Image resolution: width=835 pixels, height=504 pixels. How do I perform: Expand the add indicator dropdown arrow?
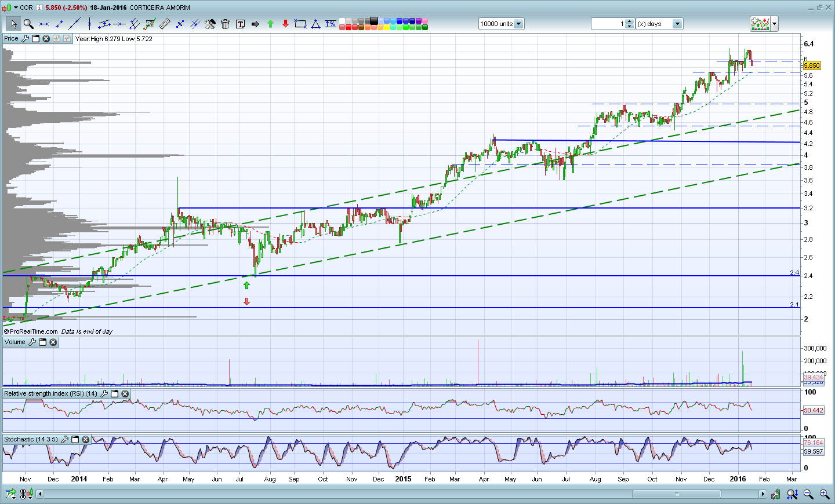coord(774,24)
